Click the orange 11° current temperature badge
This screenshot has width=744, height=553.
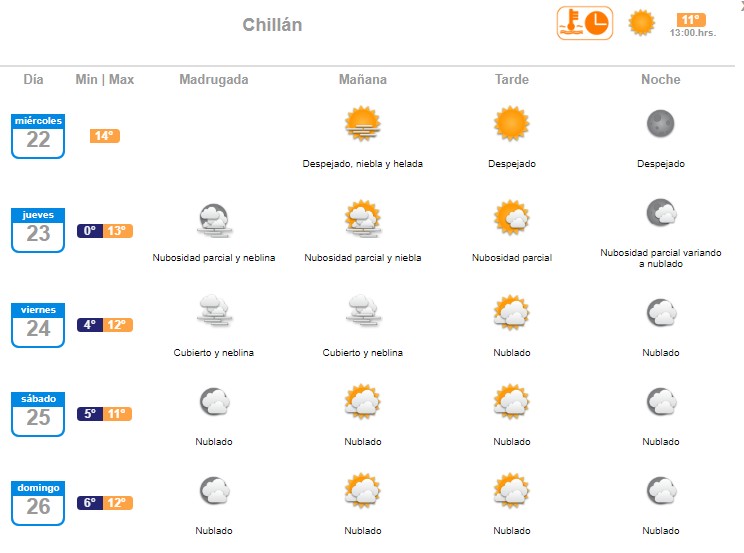coord(691,20)
